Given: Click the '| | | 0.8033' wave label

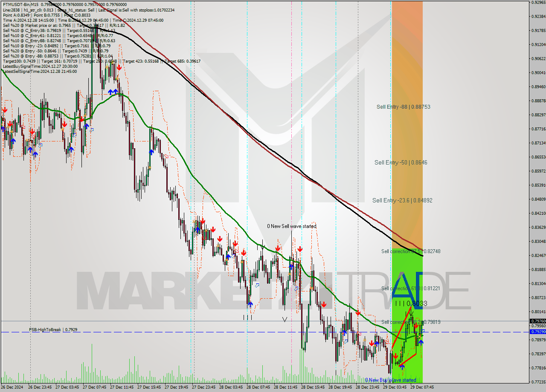Looking at the screenshot, I should coord(411,303).
